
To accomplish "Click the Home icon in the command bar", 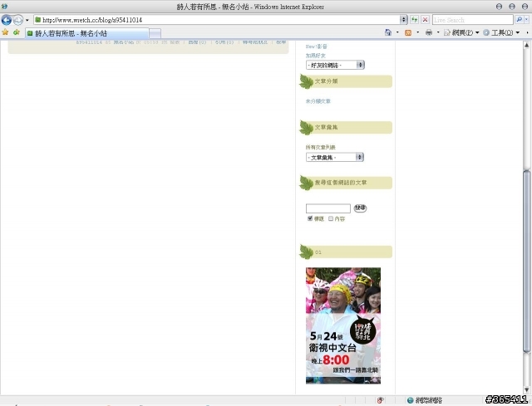I will (x=388, y=32).
